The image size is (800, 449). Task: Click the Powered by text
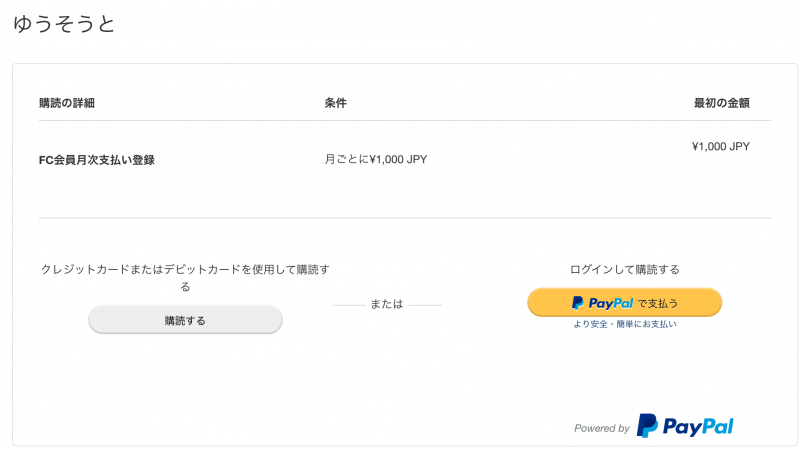tap(601, 428)
